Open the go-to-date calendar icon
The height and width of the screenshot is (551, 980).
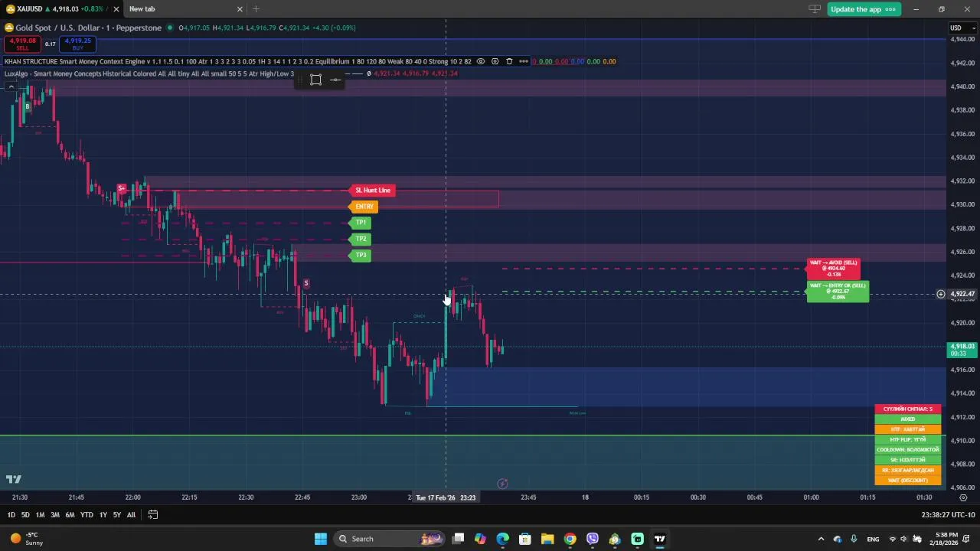[152, 515]
